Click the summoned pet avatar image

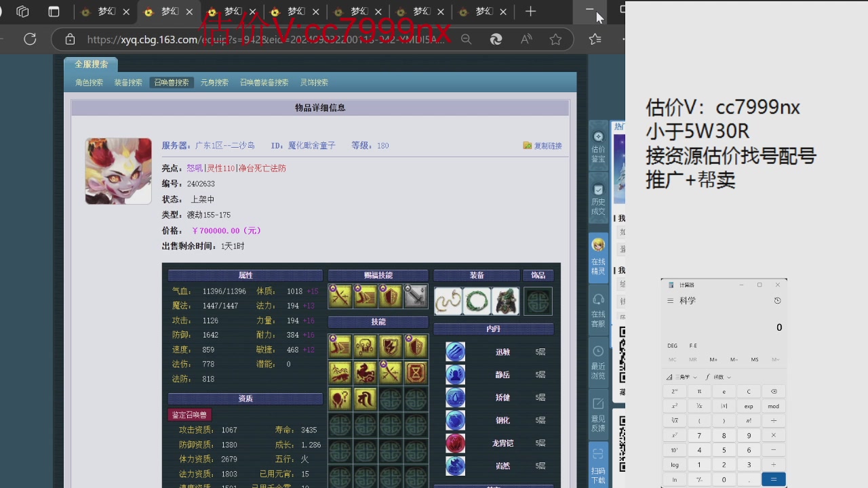pos(118,171)
